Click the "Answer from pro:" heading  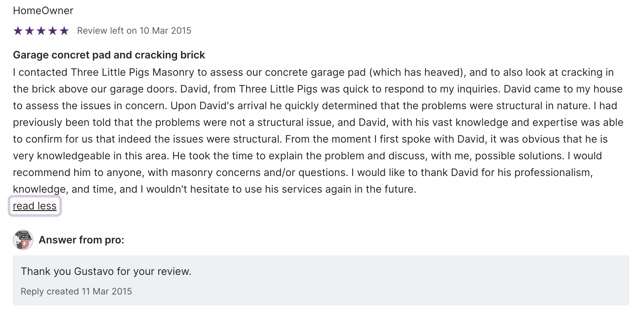click(x=81, y=240)
